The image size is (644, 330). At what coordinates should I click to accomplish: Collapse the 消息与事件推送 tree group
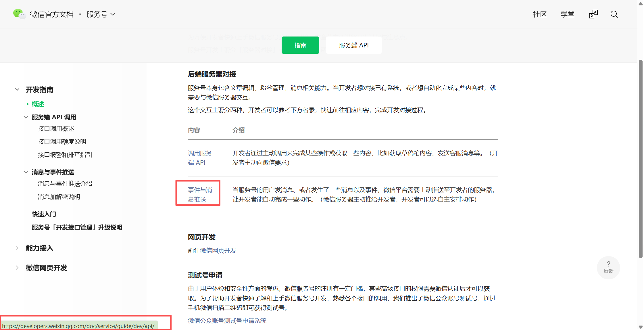[26, 172]
